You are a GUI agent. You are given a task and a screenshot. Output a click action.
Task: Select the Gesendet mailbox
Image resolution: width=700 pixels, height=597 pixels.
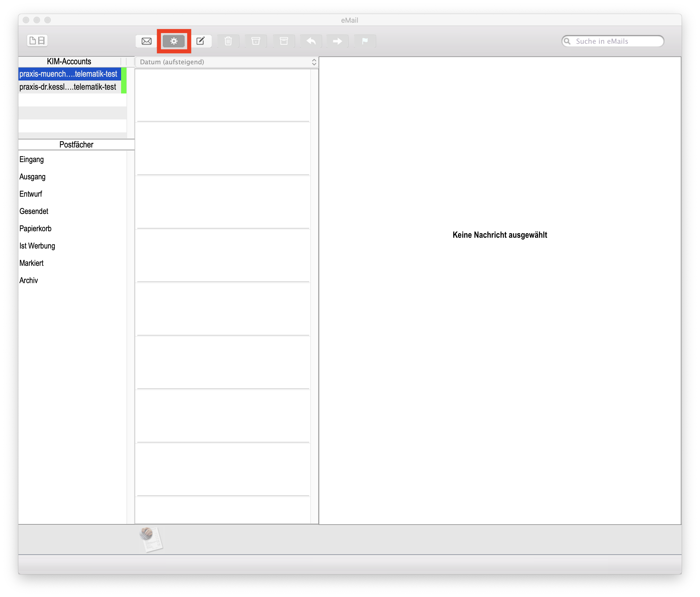tap(34, 211)
